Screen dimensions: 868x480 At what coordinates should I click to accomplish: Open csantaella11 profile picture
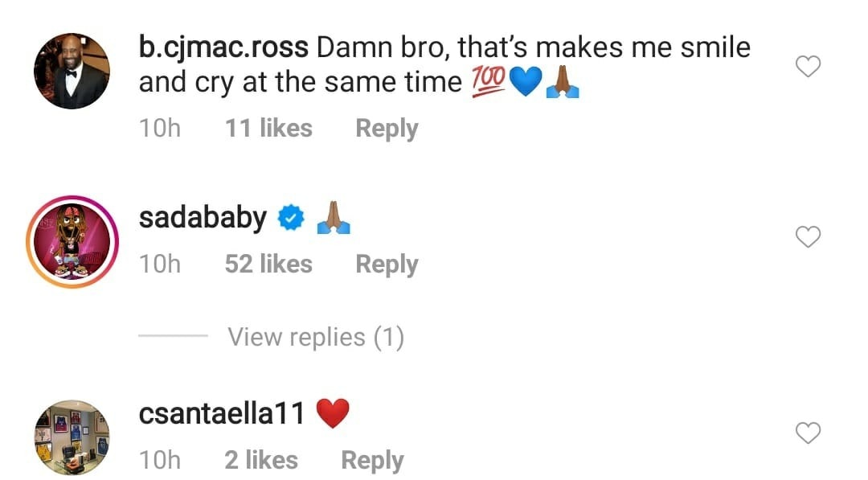click(x=71, y=437)
